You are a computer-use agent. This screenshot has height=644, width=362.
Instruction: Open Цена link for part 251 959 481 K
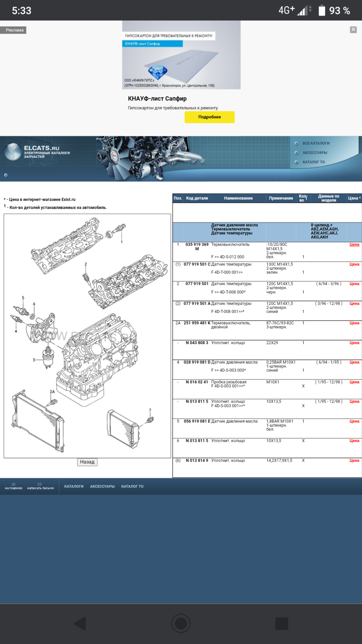pyautogui.click(x=354, y=323)
